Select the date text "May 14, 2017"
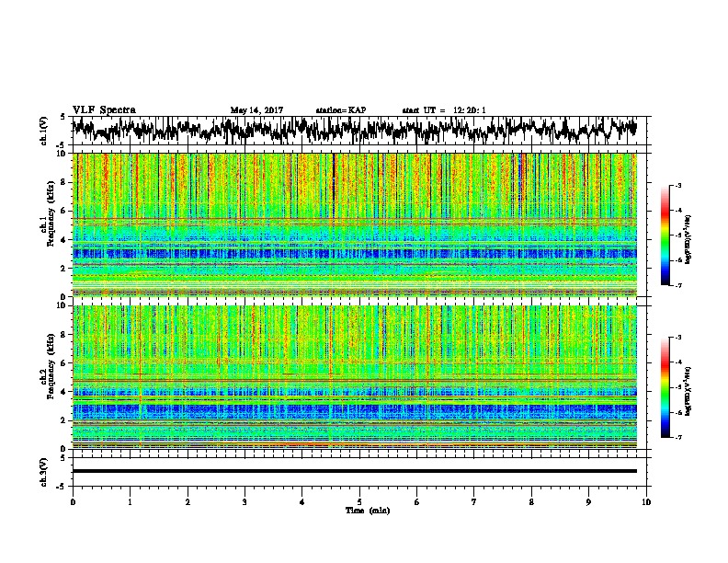 (256, 110)
